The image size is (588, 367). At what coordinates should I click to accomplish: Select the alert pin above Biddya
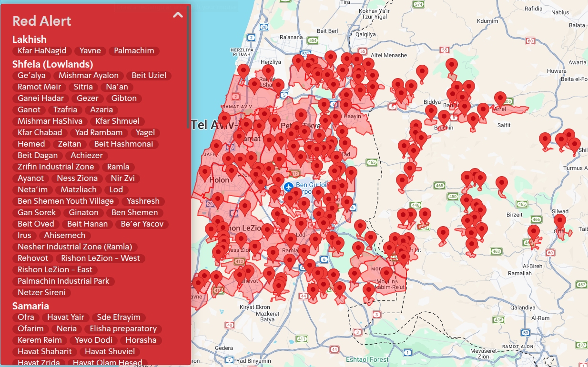pos(422,73)
